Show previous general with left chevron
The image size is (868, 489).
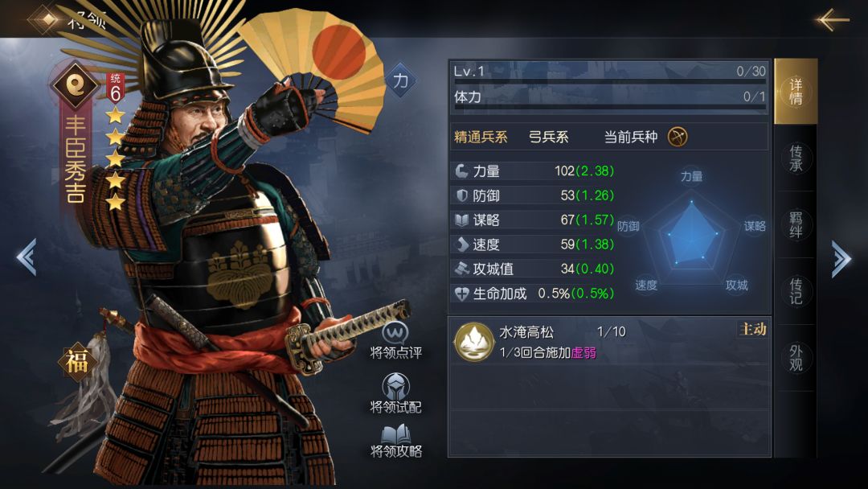[27, 257]
